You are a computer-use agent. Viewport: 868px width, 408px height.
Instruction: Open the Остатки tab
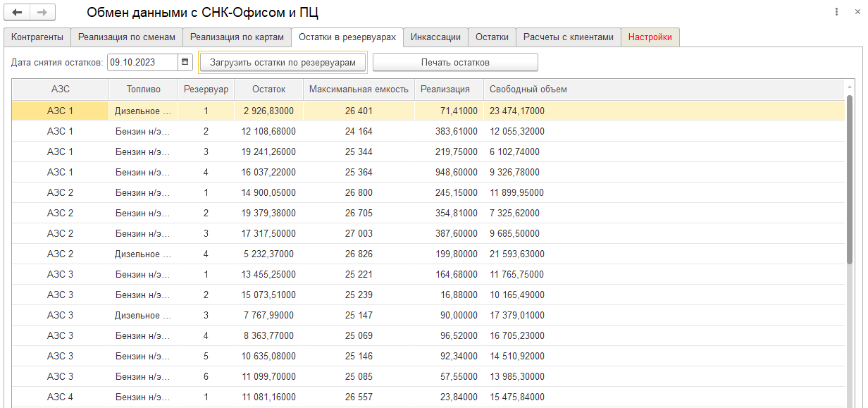[492, 37]
